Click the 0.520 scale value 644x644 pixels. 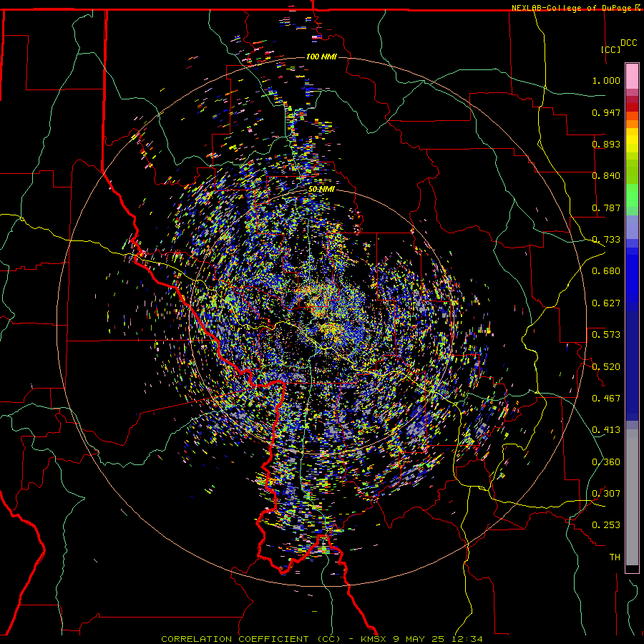point(606,367)
